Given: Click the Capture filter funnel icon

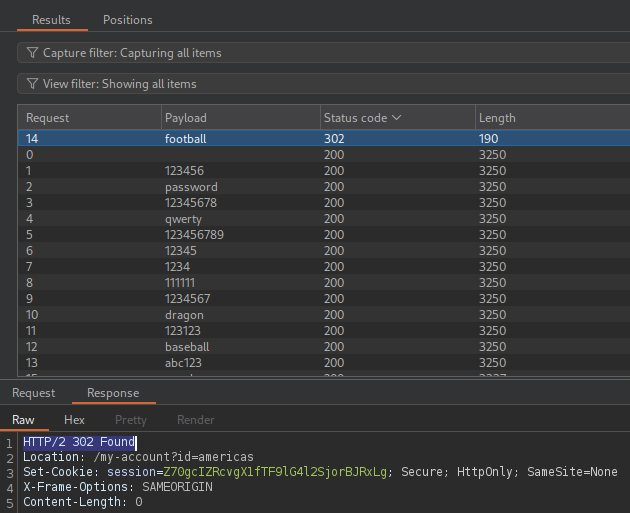Looking at the screenshot, I should (32, 53).
